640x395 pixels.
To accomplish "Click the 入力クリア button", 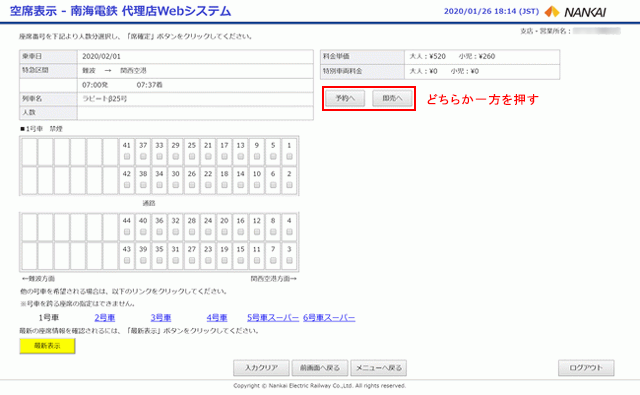I will click(261, 368).
